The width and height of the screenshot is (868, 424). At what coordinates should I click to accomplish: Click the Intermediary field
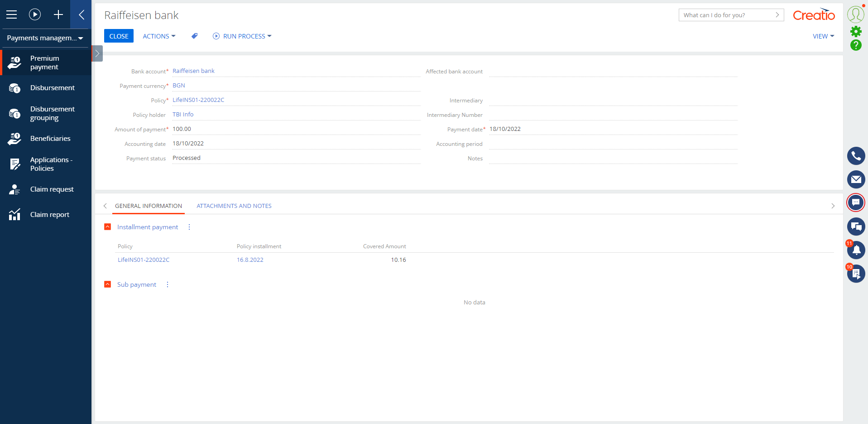tap(613, 100)
